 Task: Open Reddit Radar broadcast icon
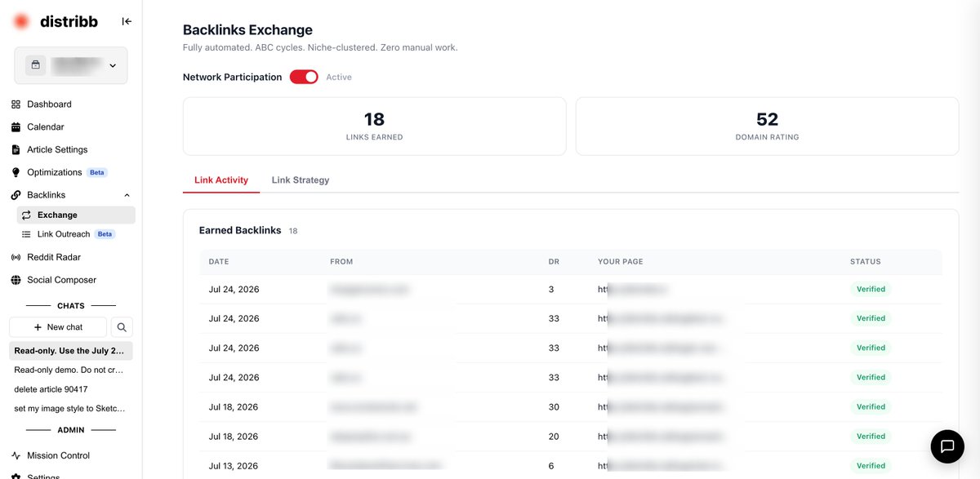coord(16,257)
